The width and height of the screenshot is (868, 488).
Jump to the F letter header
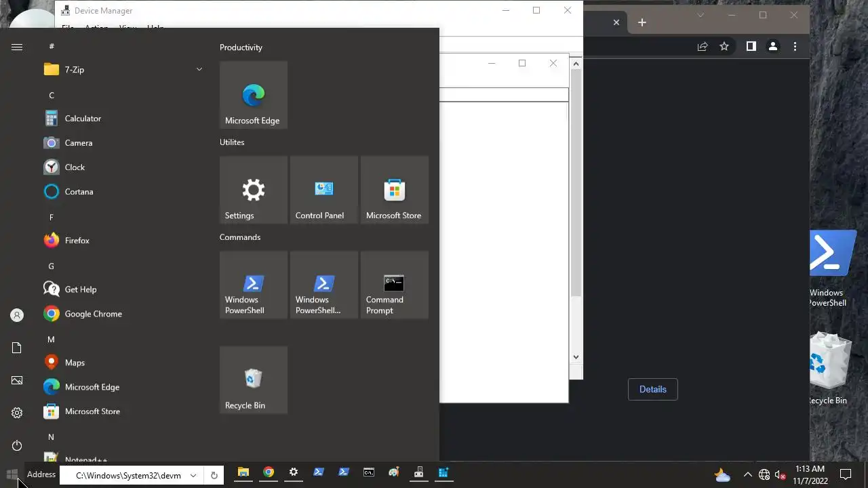tap(52, 217)
